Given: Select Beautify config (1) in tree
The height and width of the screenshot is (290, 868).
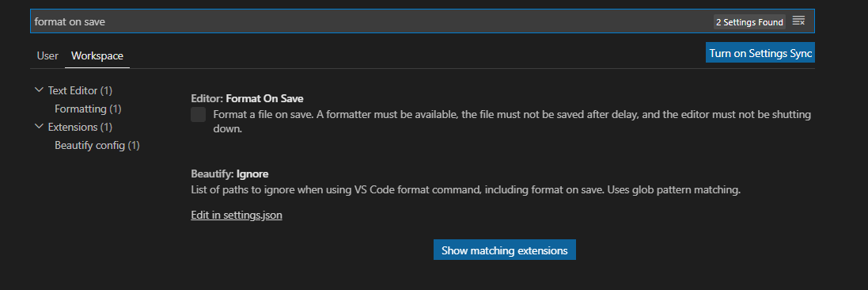Looking at the screenshot, I should point(97,145).
